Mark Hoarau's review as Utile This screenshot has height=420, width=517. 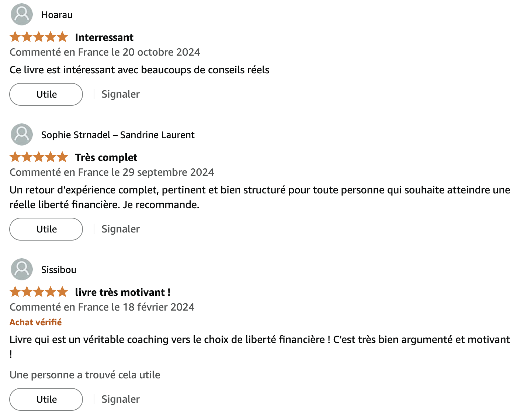point(46,94)
